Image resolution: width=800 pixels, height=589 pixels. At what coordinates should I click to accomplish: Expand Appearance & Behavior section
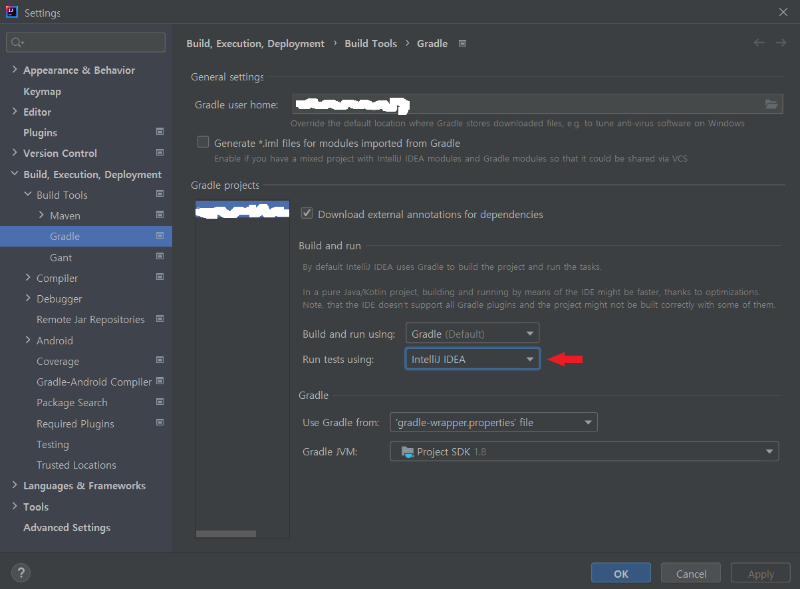tap(14, 69)
